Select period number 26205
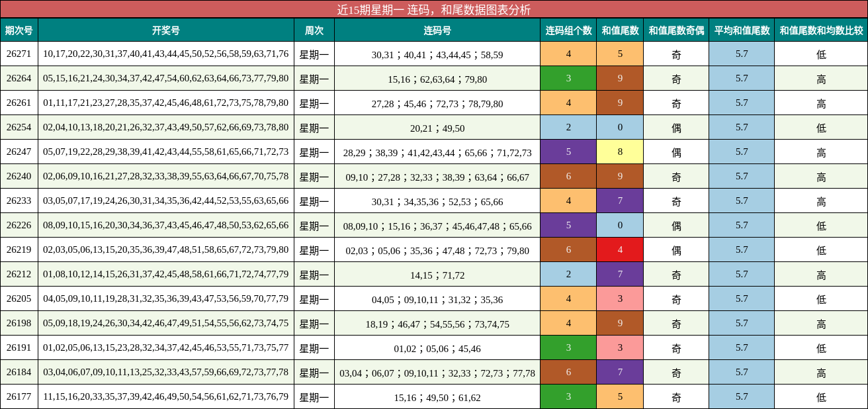This screenshot has height=409, width=868. pos(19,298)
